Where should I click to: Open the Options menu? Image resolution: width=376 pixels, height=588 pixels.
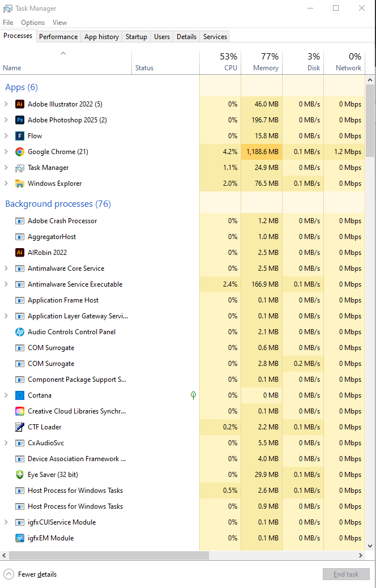pyautogui.click(x=33, y=23)
